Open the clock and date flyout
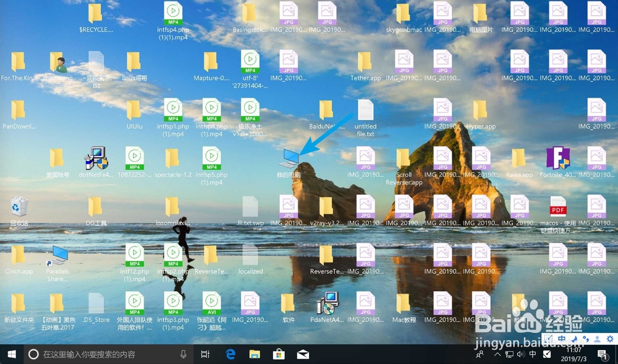This screenshot has width=618, height=364. pyautogui.click(x=574, y=354)
